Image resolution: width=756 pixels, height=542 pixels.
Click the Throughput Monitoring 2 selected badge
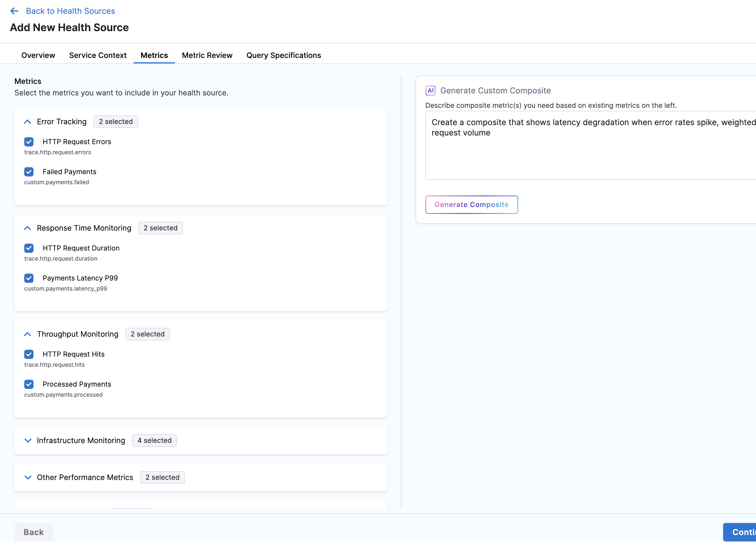coord(147,334)
